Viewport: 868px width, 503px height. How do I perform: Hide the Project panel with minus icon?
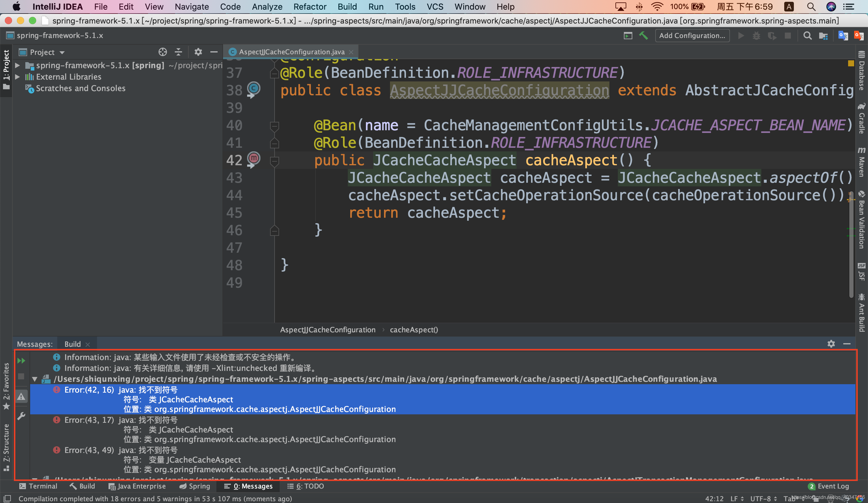[214, 52]
